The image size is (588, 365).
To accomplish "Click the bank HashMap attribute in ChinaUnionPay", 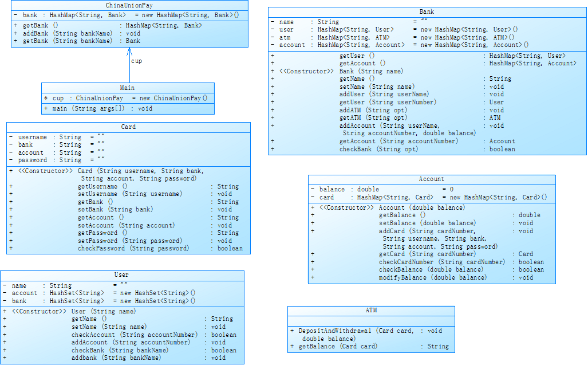I will point(127,15).
